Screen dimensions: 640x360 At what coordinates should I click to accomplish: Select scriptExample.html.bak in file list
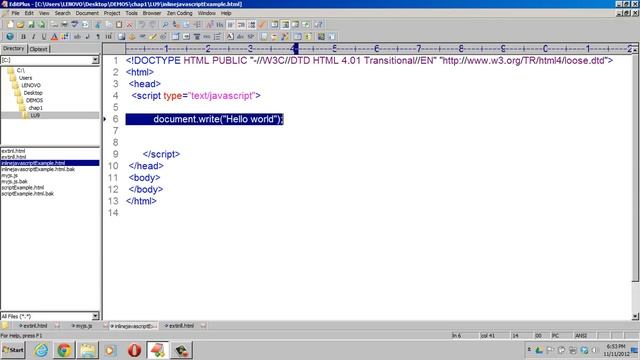(x=27, y=193)
